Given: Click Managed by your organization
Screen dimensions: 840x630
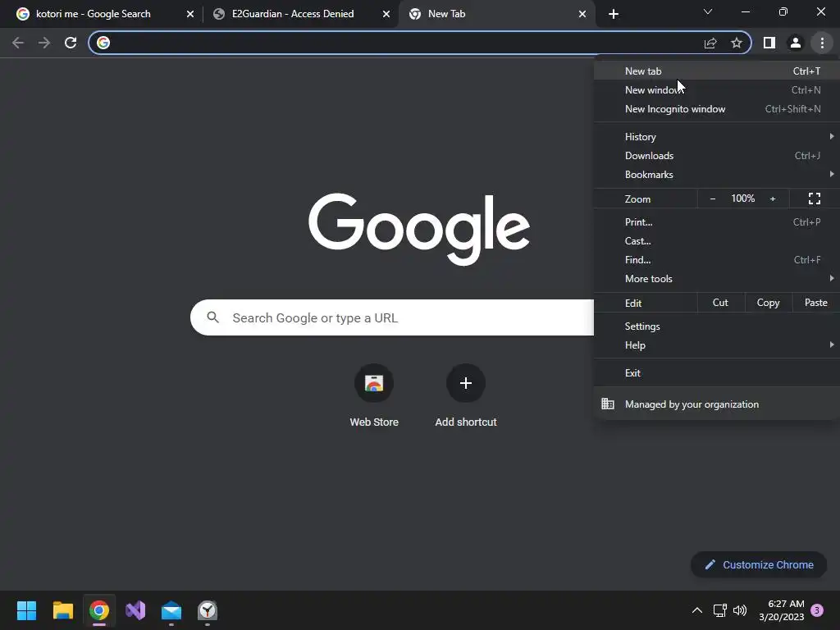Looking at the screenshot, I should (717, 404).
